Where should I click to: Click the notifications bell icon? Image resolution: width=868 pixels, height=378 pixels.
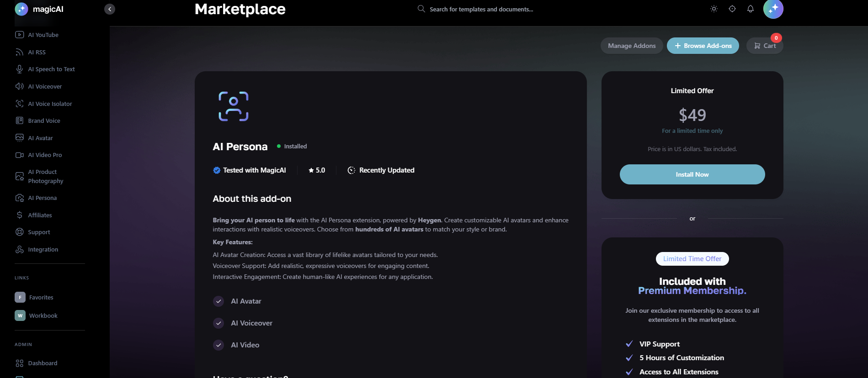[x=750, y=9]
